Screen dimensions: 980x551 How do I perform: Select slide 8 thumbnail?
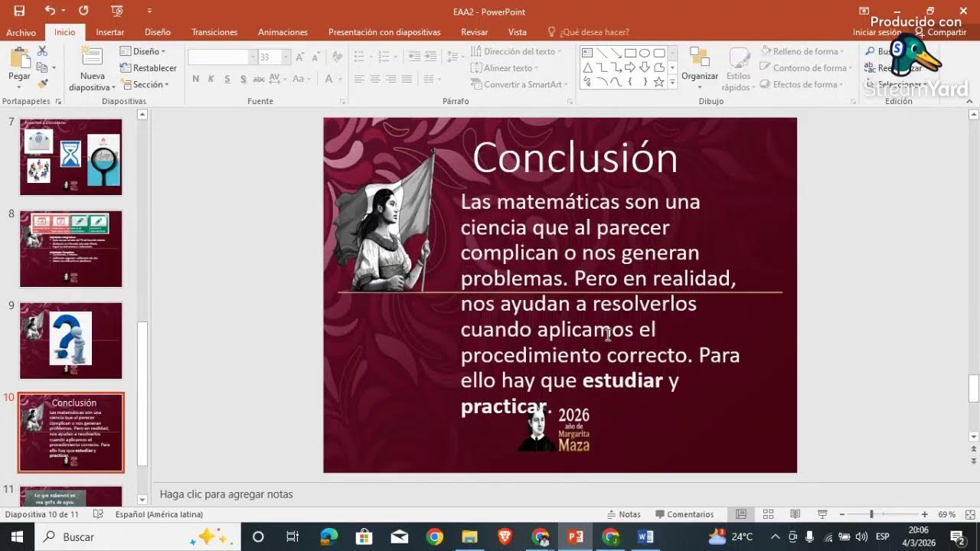(x=70, y=249)
